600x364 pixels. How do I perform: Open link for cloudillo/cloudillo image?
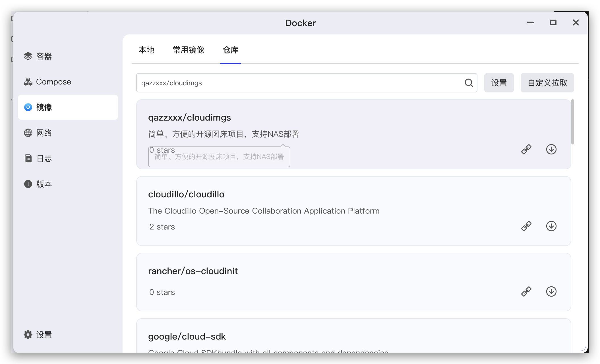point(526,226)
